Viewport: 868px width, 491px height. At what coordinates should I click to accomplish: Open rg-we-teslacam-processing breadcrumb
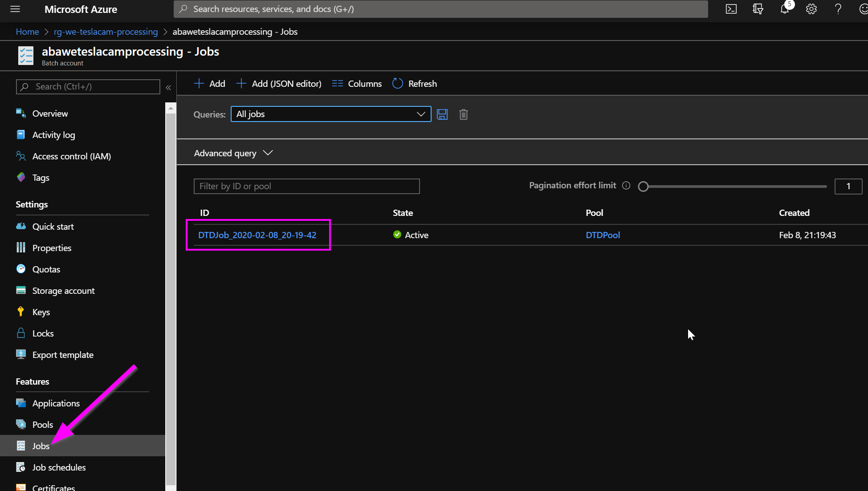pyautogui.click(x=106, y=32)
